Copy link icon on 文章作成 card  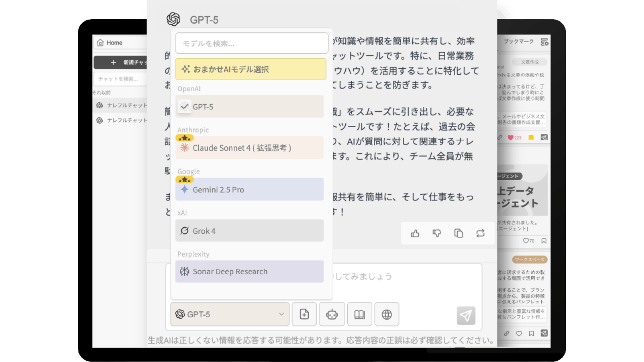click(500, 138)
